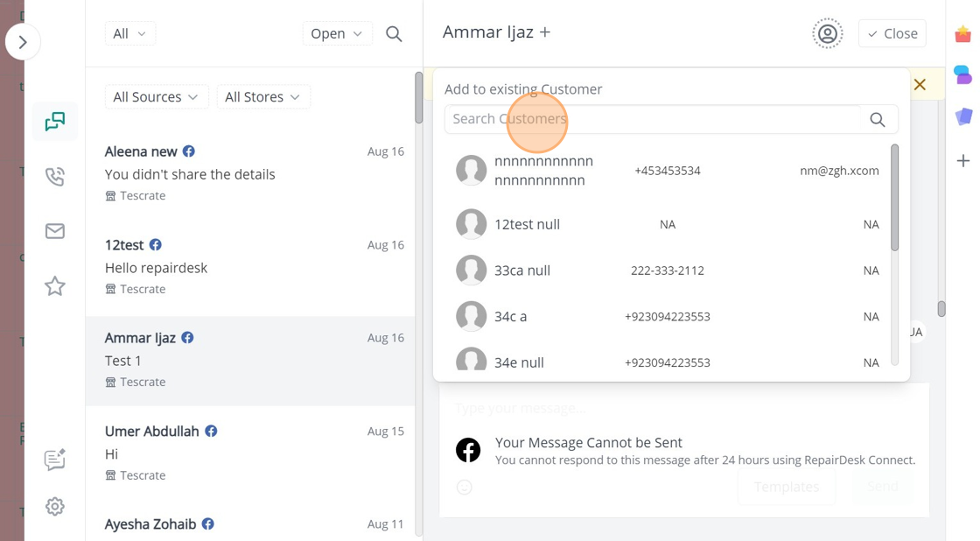The image size is (980, 541).
Task: Select customer 34c a
Action: [668, 317]
